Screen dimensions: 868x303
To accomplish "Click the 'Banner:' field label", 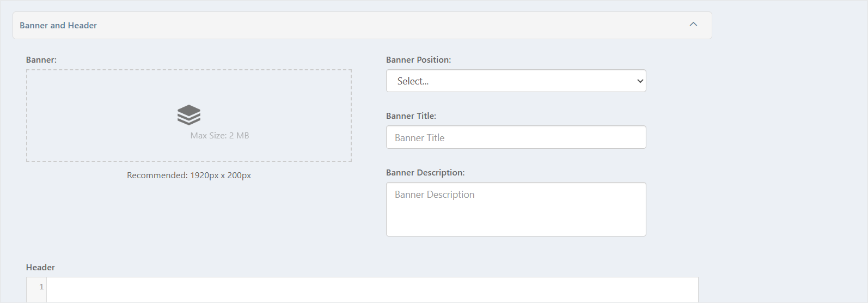I will pos(41,60).
